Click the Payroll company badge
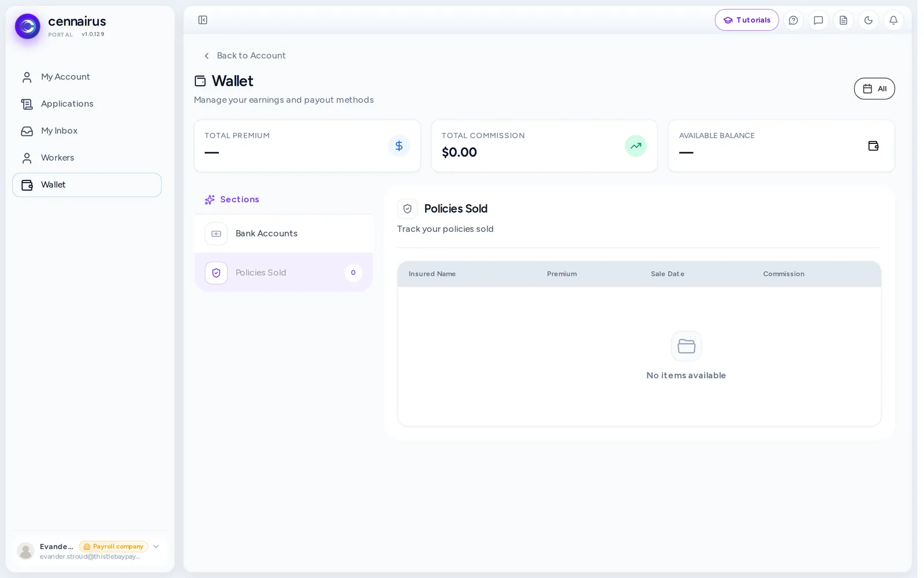 click(114, 547)
